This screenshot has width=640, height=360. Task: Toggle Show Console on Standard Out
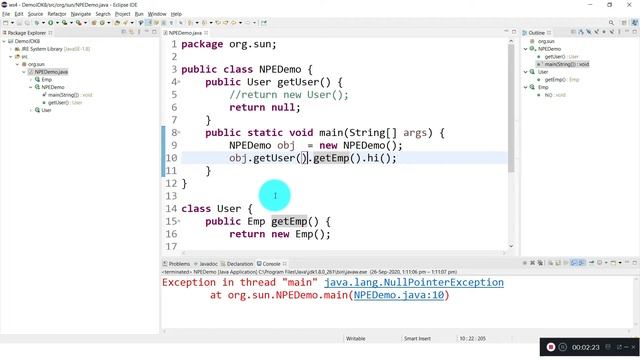point(574,263)
